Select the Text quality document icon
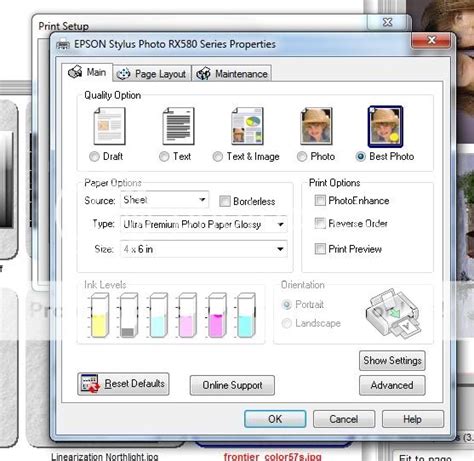Image resolution: width=474 pixels, height=461 pixels. coord(178,126)
